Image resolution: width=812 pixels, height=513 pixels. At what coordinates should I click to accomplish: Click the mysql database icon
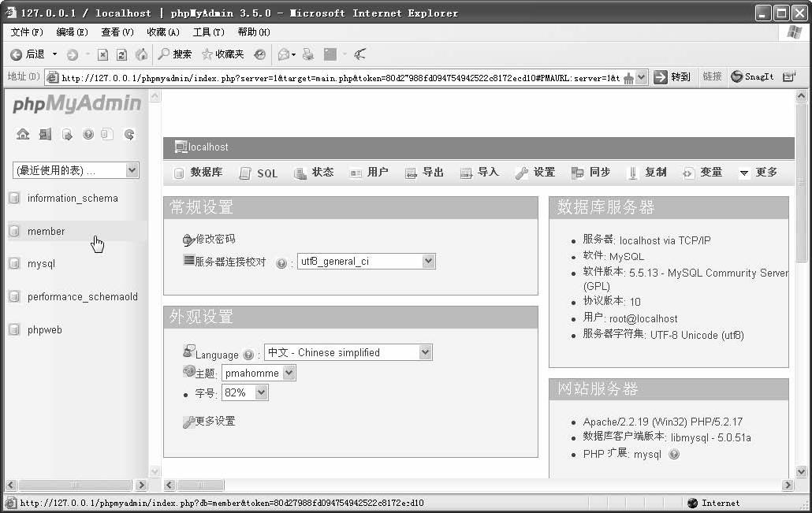[14, 263]
